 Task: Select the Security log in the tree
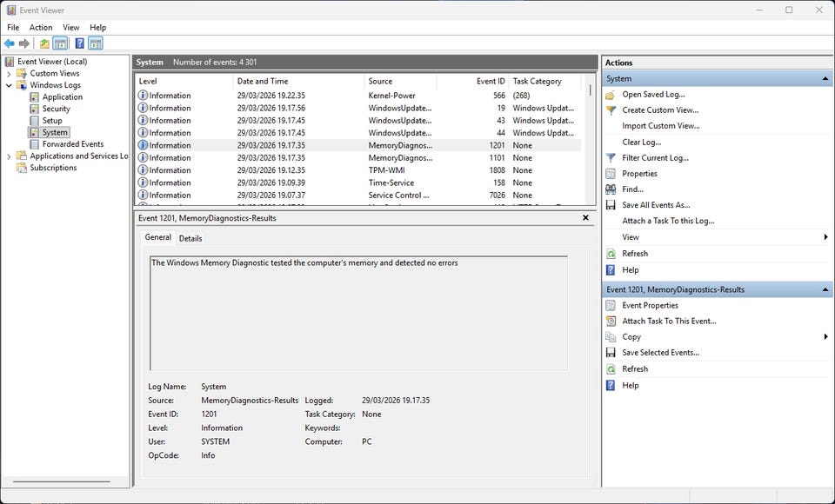(x=56, y=109)
